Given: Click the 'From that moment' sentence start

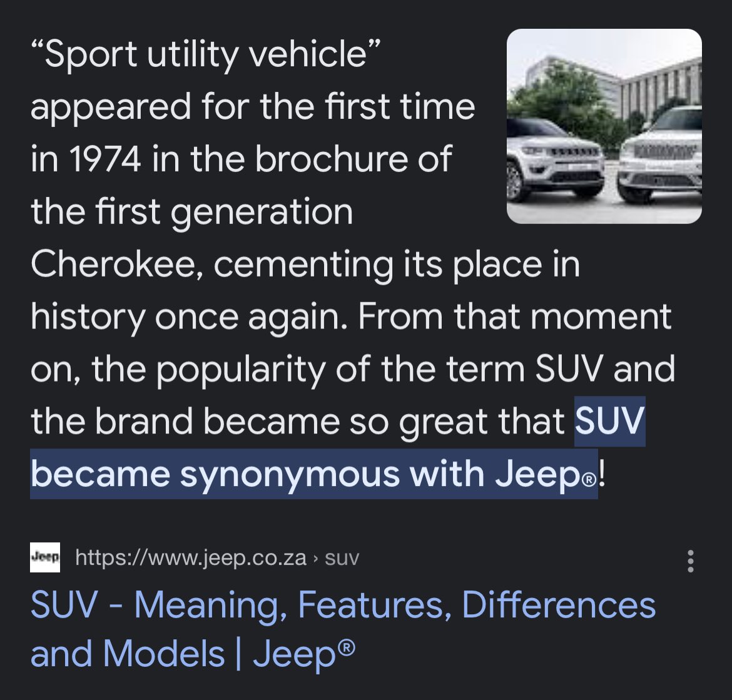Looking at the screenshot, I should [514, 317].
